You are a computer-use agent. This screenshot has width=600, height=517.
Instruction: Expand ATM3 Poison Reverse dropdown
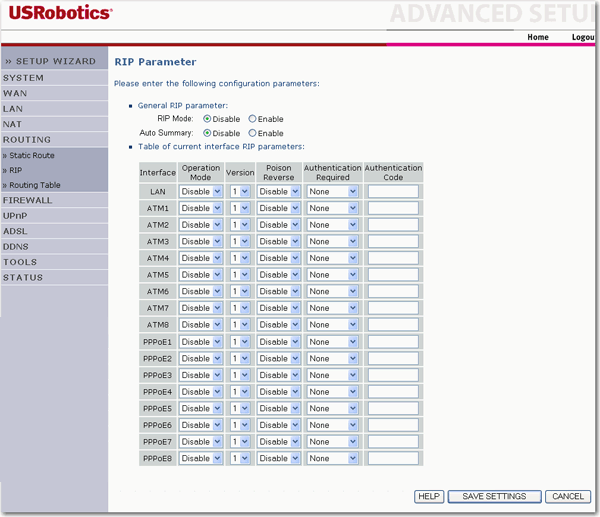[279, 241]
